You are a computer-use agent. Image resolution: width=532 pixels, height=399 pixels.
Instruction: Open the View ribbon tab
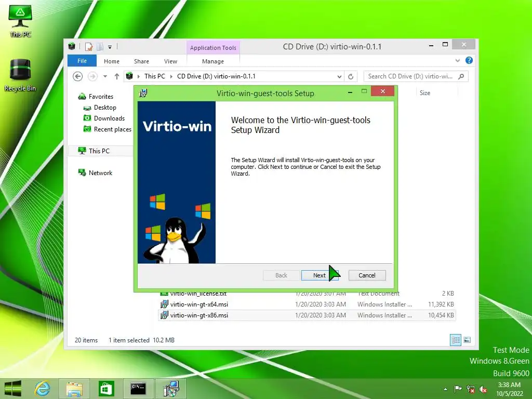(x=170, y=61)
